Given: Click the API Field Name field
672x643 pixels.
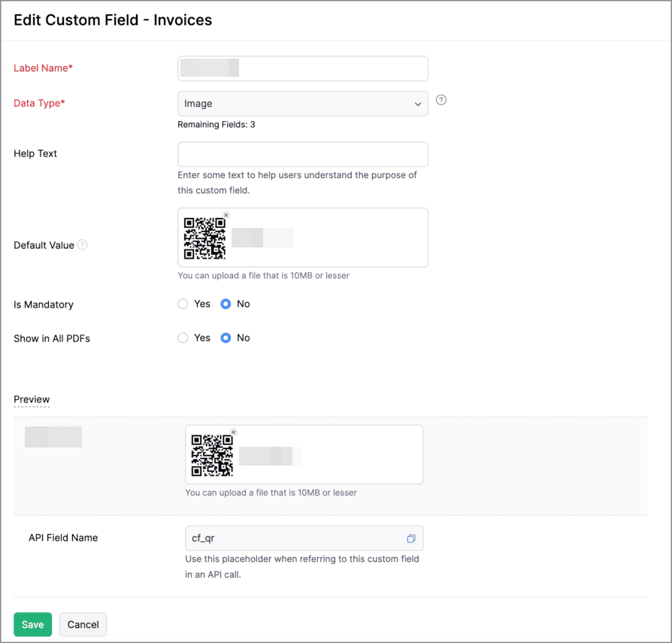Looking at the screenshot, I should [304, 538].
